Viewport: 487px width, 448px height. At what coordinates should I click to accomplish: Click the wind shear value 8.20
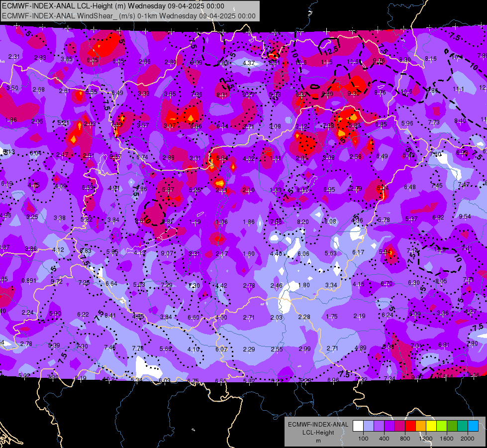303,222
